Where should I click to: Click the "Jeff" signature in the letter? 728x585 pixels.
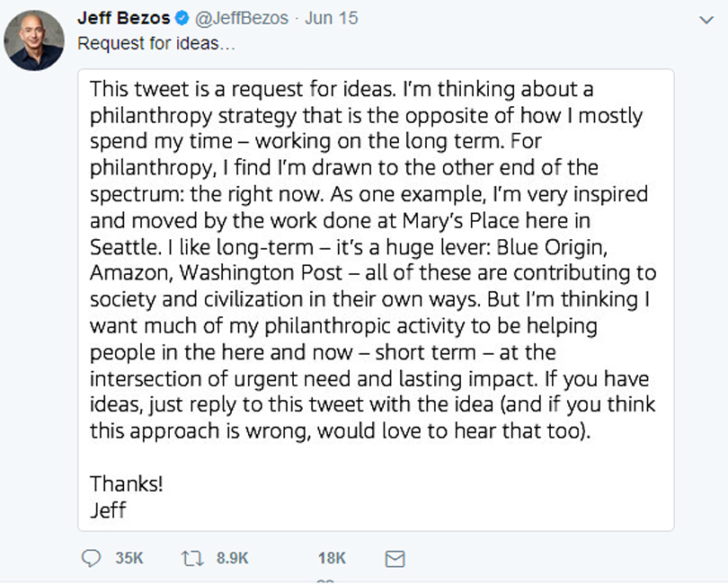108,510
